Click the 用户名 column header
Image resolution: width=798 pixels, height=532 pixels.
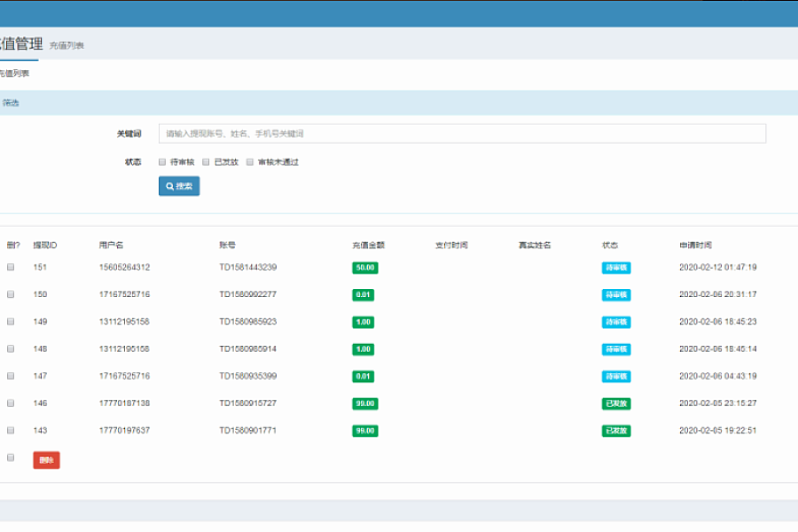click(111, 245)
